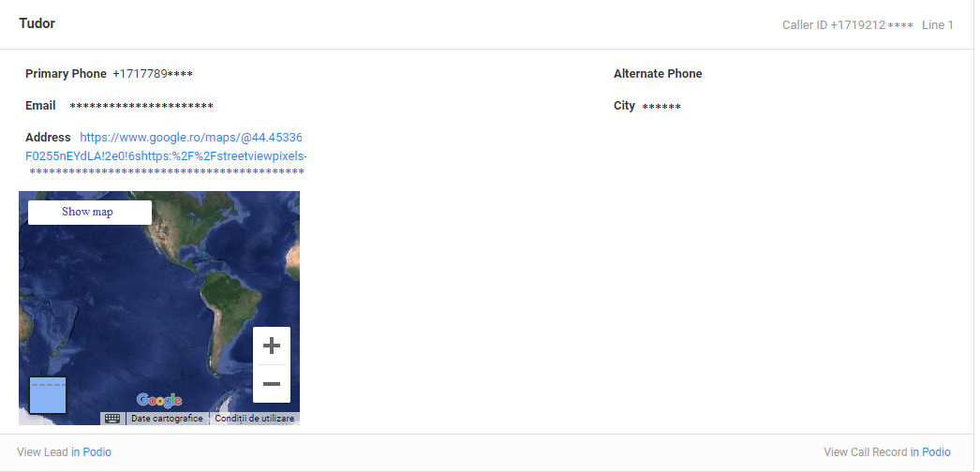Select the Primary Phone number
The height and width of the screenshot is (472, 980).
point(153,74)
